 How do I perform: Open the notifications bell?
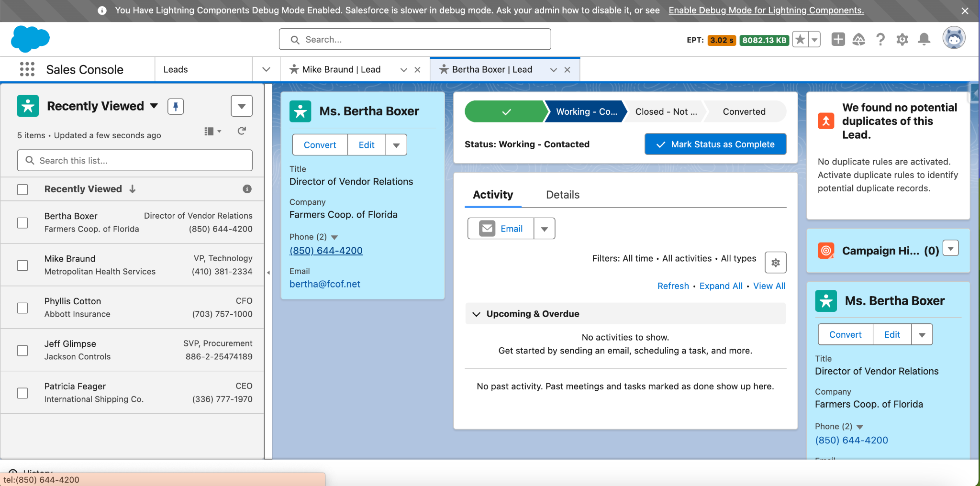click(x=924, y=39)
